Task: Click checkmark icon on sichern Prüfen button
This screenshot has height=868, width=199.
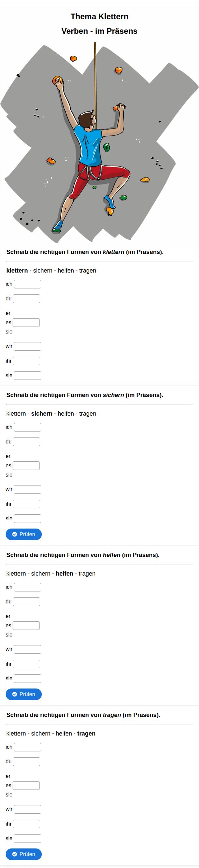Action: pos(15,535)
